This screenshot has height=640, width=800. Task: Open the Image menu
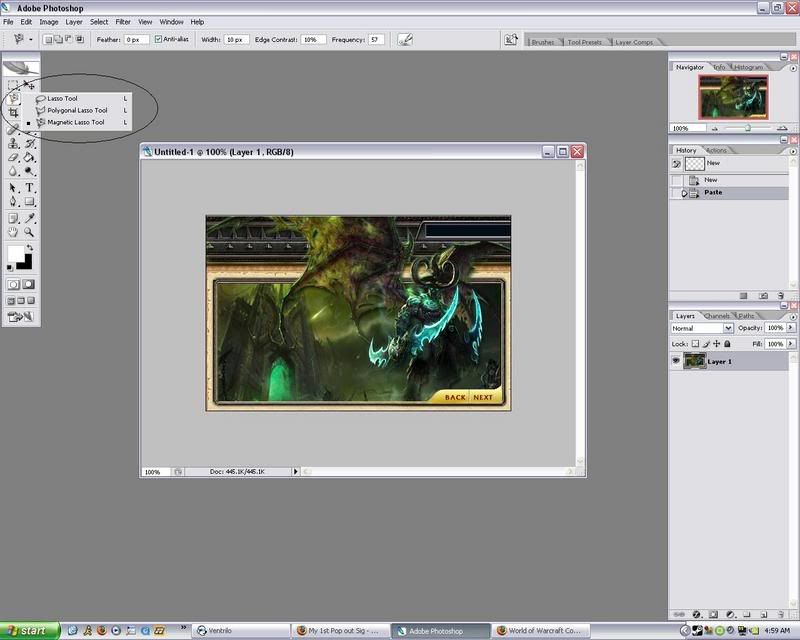point(48,22)
